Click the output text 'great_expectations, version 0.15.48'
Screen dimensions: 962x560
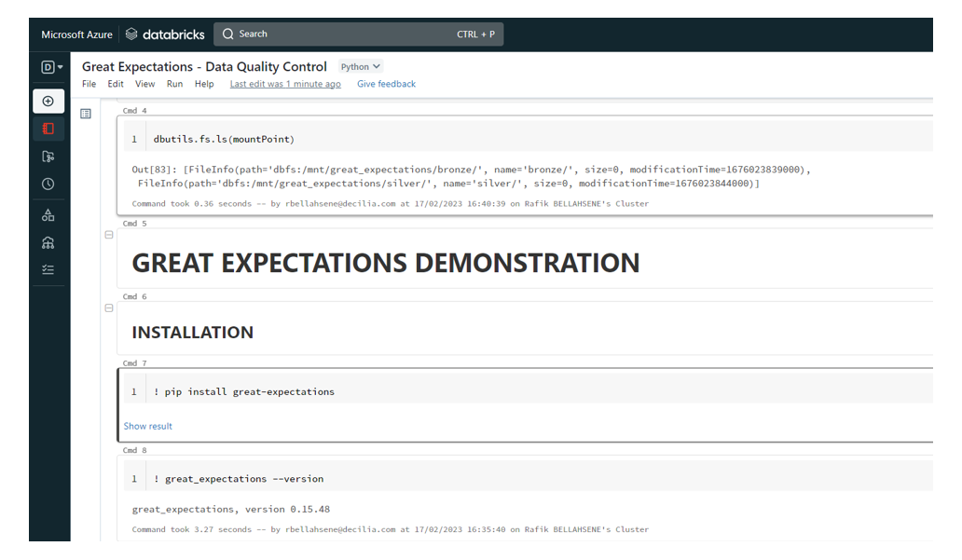coord(230,510)
